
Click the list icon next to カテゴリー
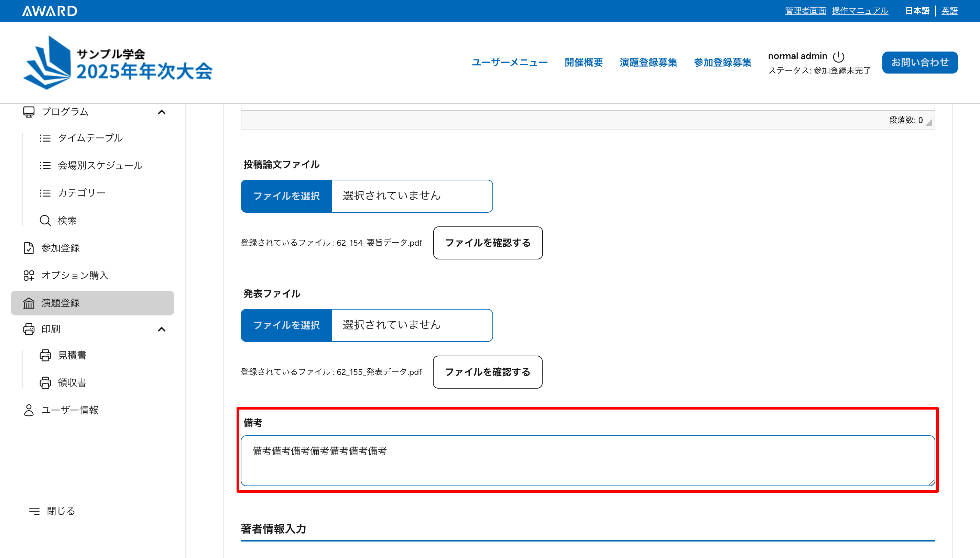[45, 193]
